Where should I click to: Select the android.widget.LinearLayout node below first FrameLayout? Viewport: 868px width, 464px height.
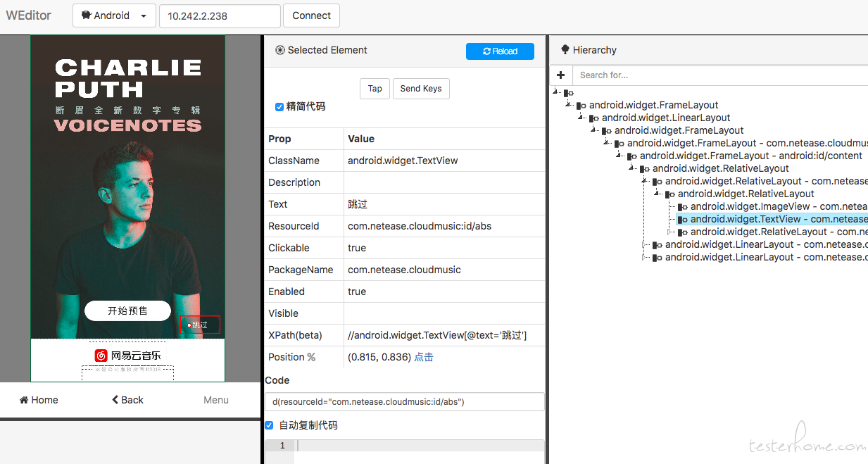click(x=666, y=118)
